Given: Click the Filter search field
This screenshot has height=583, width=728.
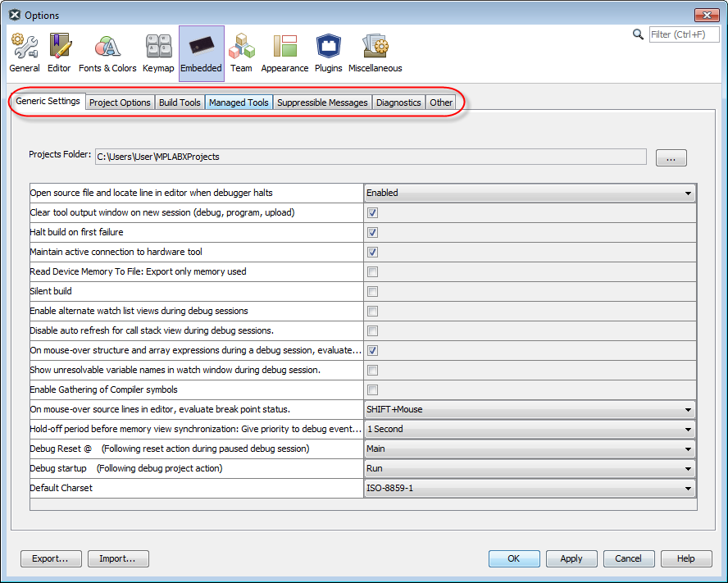Looking at the screenshot, I should coord(683,34).
